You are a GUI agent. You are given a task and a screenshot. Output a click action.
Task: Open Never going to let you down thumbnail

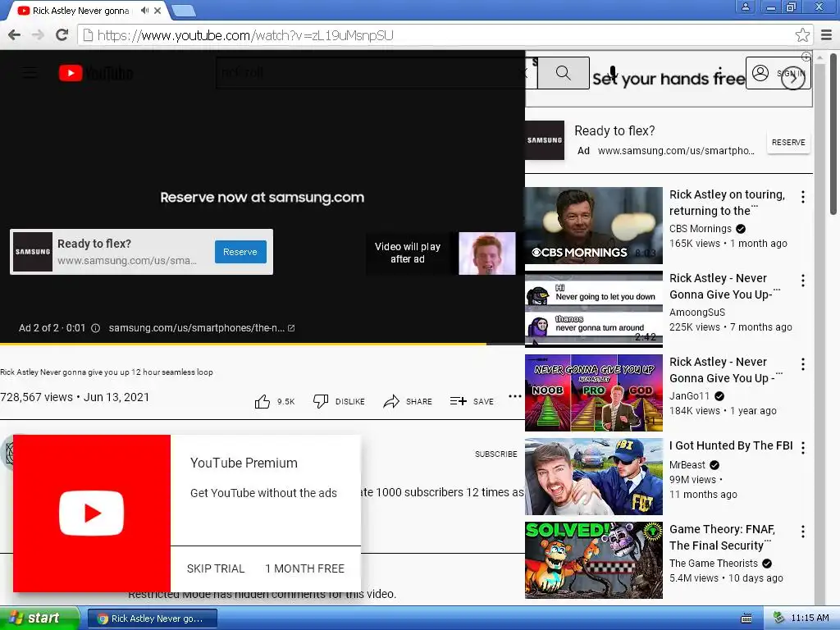pyautogui.click(x=594, y=309)
